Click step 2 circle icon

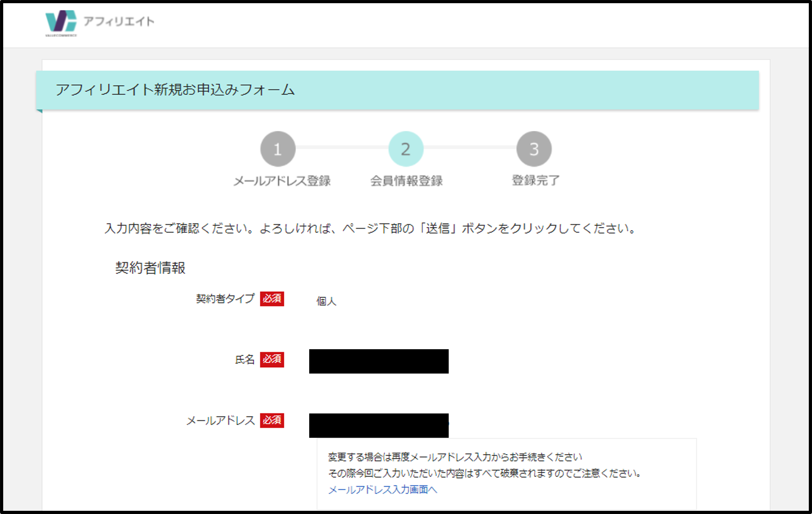pyautogui.click(x=406, y=149)
